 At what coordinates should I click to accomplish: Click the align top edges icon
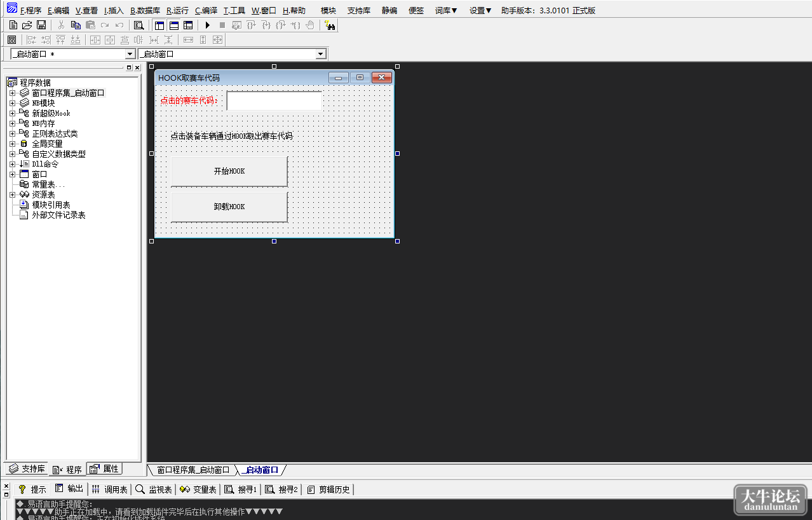point(61,40)
